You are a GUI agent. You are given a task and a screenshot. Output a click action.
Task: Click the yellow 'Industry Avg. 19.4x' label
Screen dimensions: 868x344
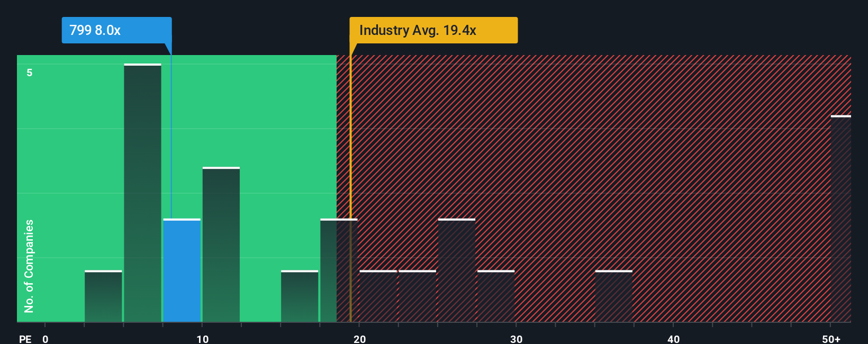tap(433, 30)
